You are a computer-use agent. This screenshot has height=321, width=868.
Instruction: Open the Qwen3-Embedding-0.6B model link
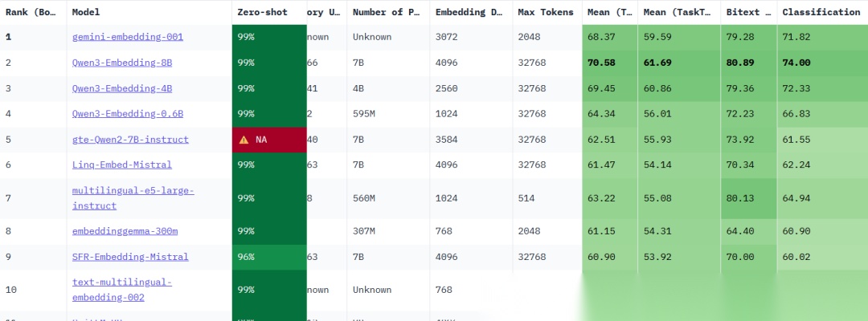coord(127,114)
